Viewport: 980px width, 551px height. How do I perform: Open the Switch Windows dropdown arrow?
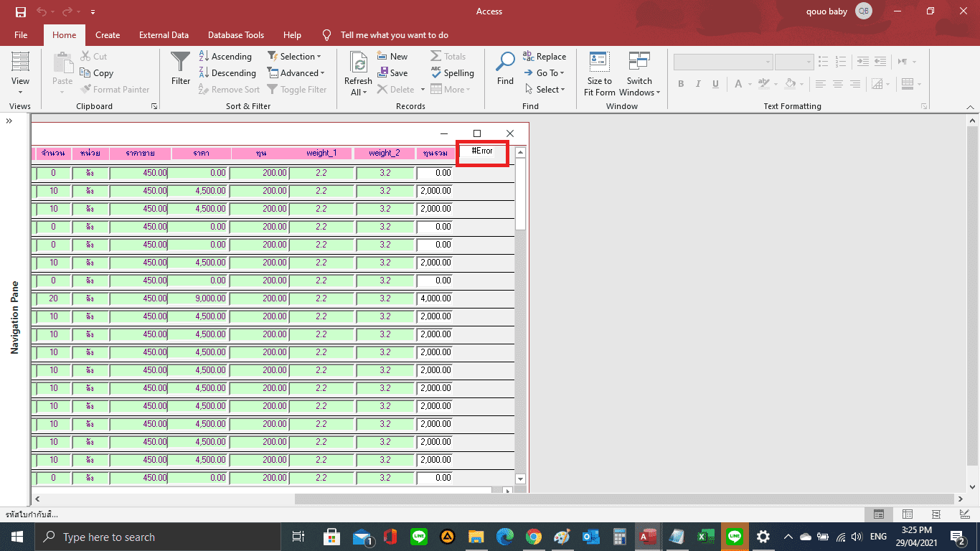click(658, 93)
